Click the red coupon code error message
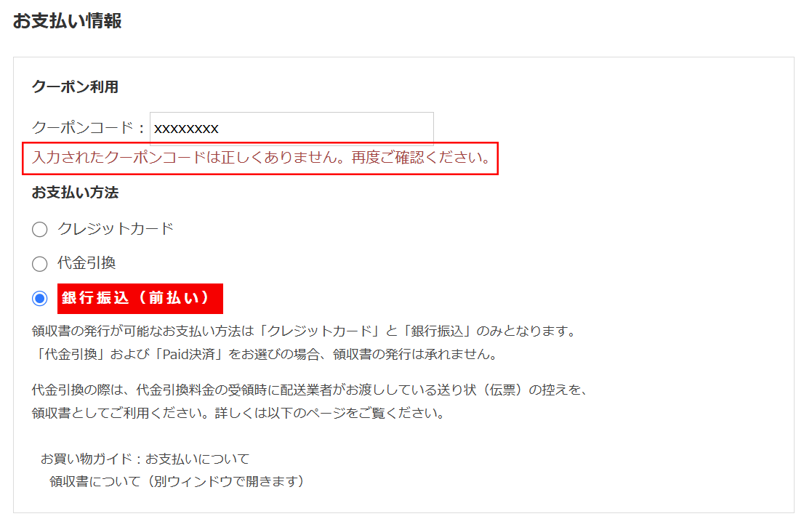This screenshot has height=527, width=812. pyautogui.click(x=261, y=158)
